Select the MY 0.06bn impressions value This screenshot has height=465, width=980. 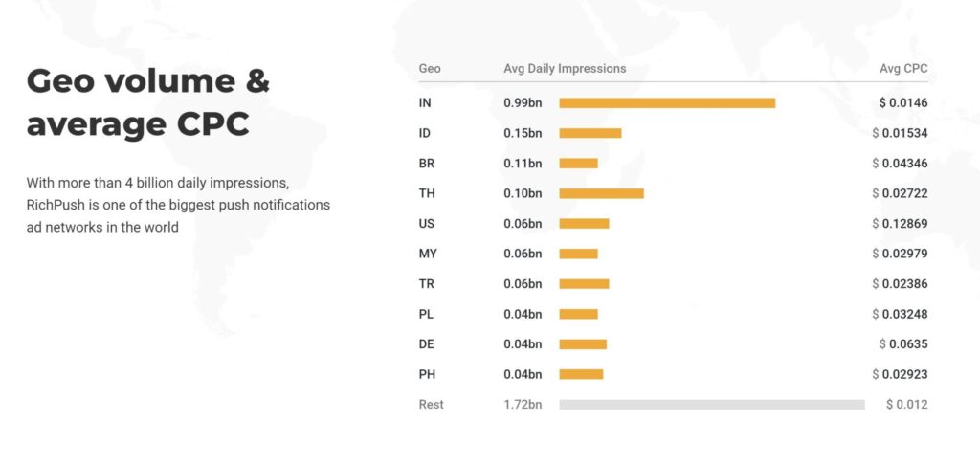tap(523, 254)
